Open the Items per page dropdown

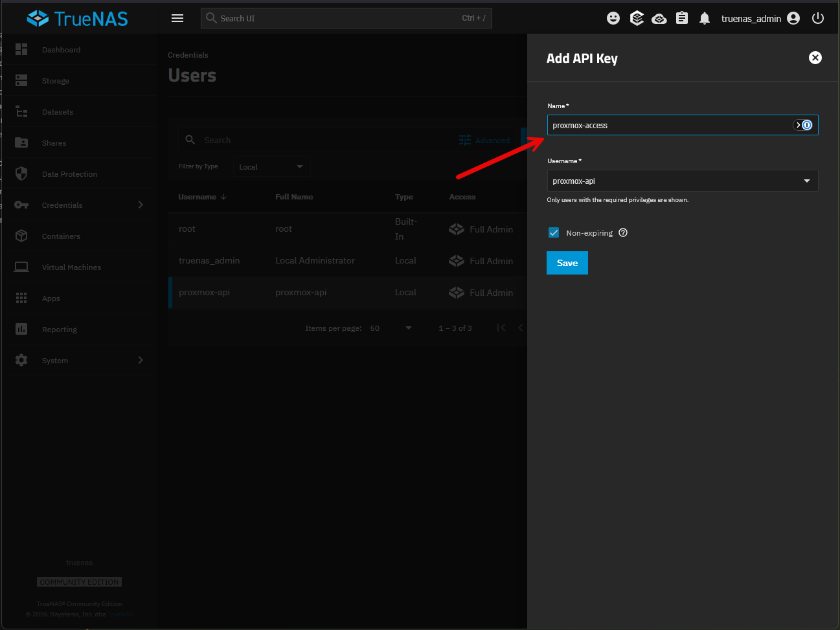(391, 328)
